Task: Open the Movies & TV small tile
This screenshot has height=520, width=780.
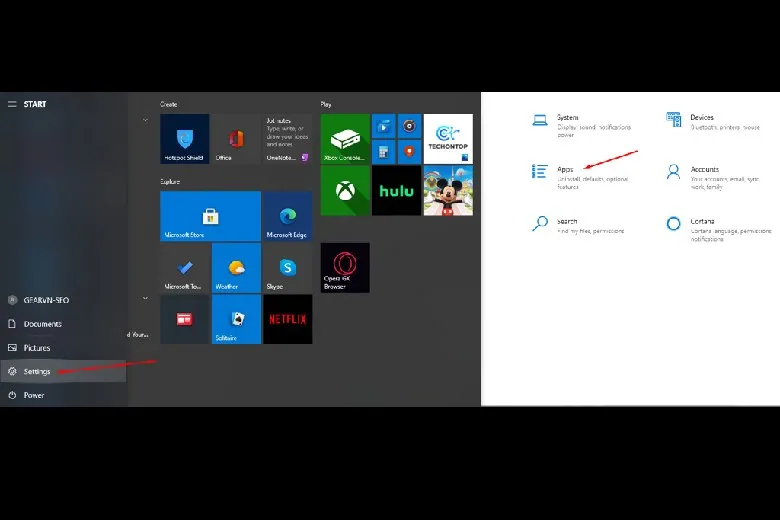Action: pos(384,126)
